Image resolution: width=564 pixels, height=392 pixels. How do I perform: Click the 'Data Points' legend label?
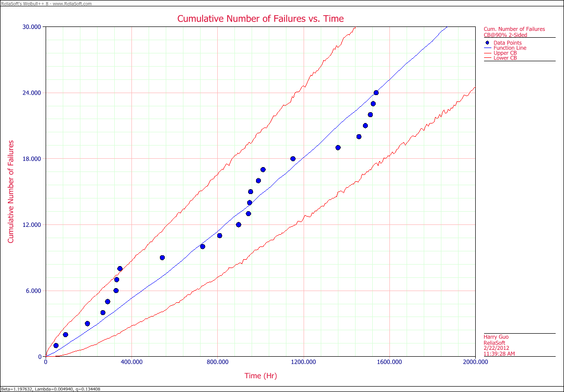pyautogui.click(x=507, y=43)
